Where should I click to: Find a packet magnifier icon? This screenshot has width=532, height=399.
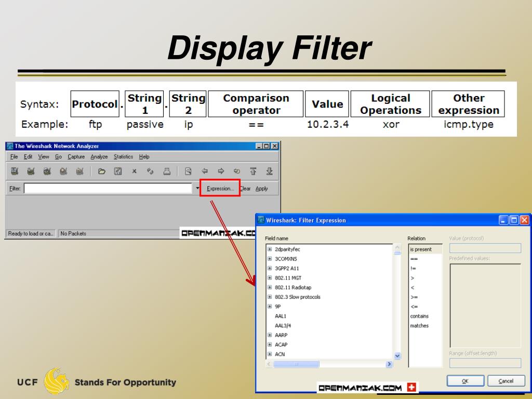pos(188,171)
